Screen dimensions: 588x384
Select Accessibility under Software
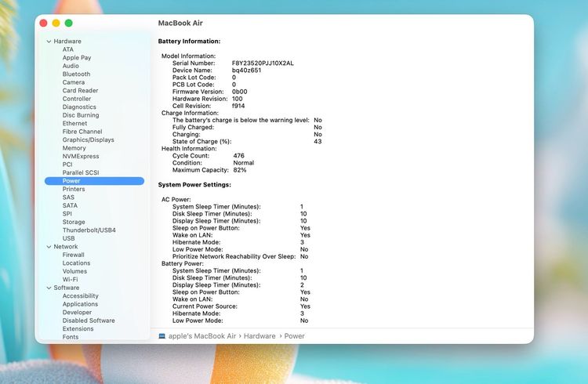(x=80, y=296)
